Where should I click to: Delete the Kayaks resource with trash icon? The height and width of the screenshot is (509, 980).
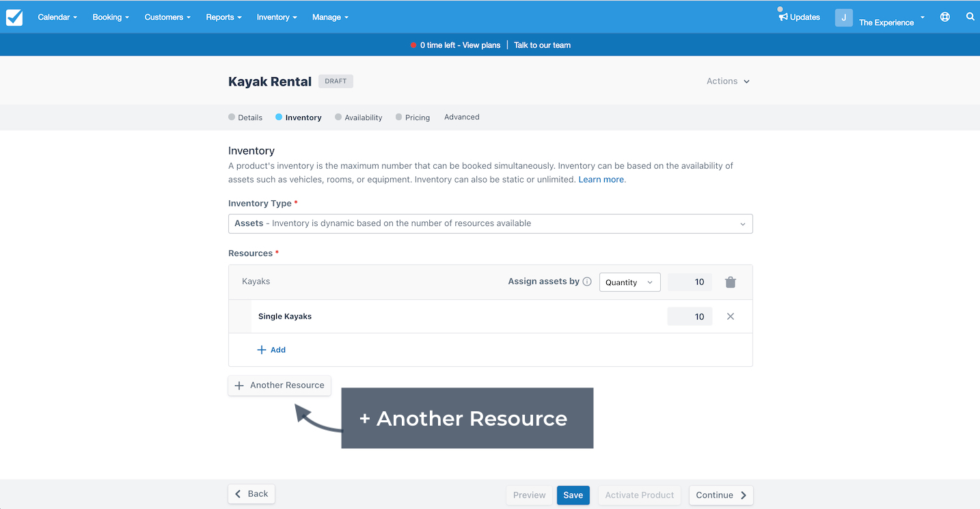(731, 282)
